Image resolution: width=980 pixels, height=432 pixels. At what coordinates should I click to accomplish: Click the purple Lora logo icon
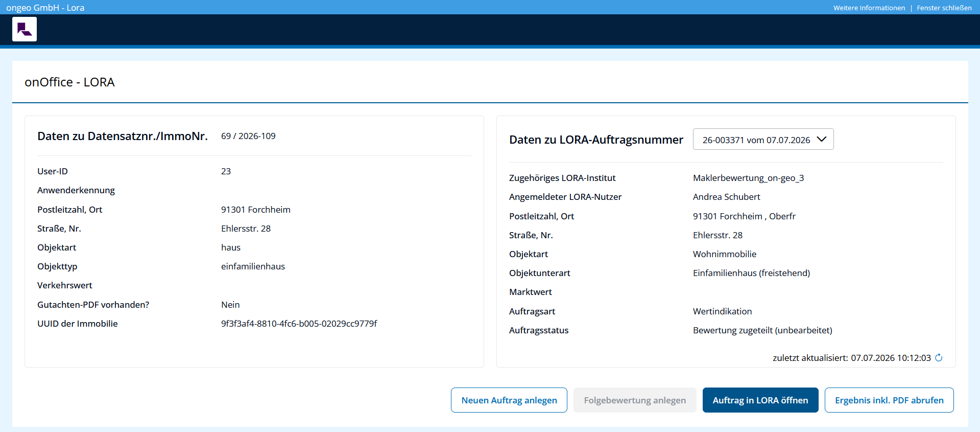pyautogui.click(x=25, y=29)
